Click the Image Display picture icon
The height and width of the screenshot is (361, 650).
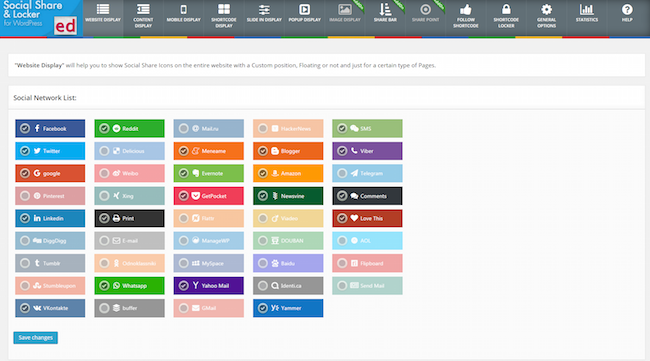(x=344, y=9)
